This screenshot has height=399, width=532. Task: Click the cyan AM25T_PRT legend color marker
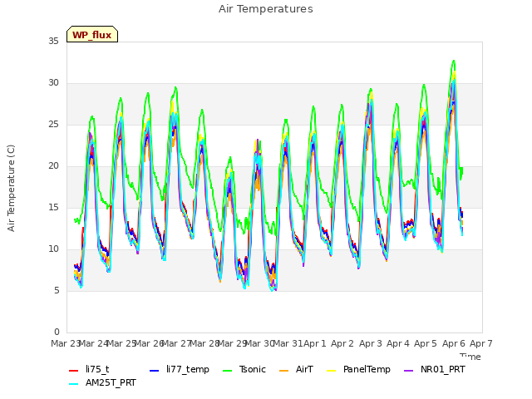[74, 384]
